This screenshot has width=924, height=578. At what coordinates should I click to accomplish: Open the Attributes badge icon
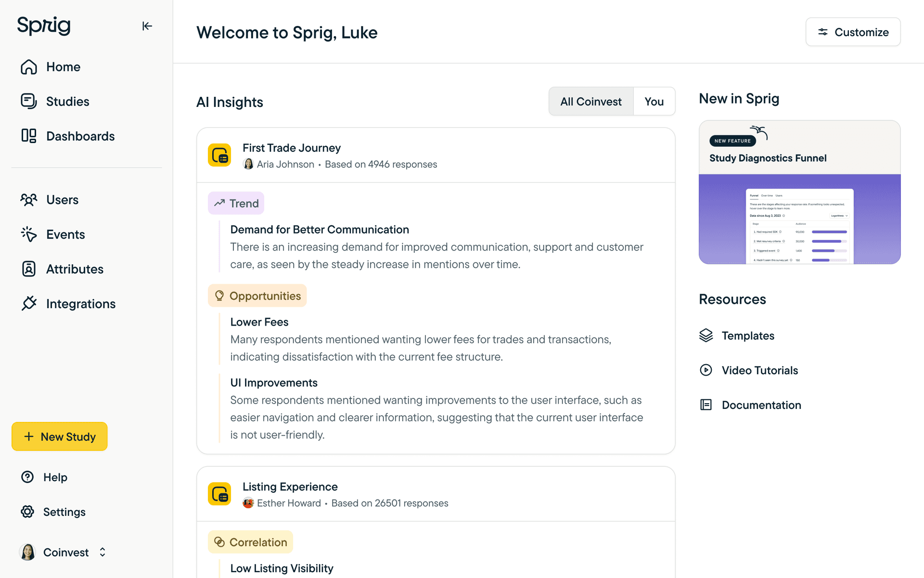pos(29,269)
